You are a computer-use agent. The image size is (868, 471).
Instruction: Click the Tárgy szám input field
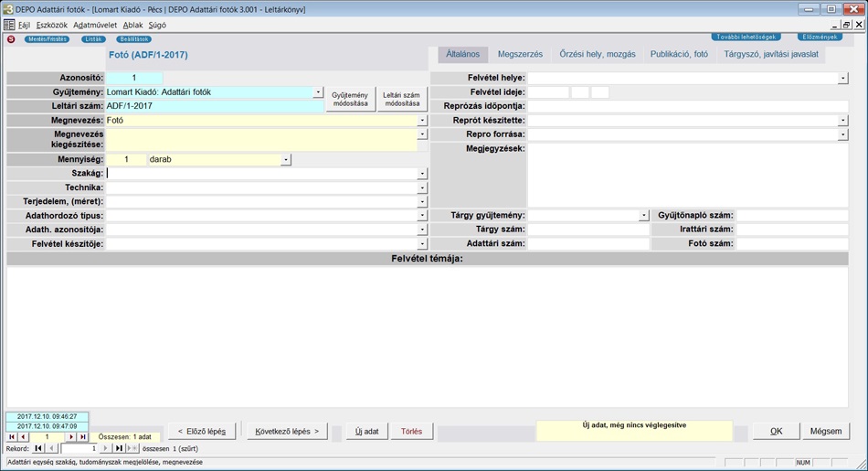(588, 230)
